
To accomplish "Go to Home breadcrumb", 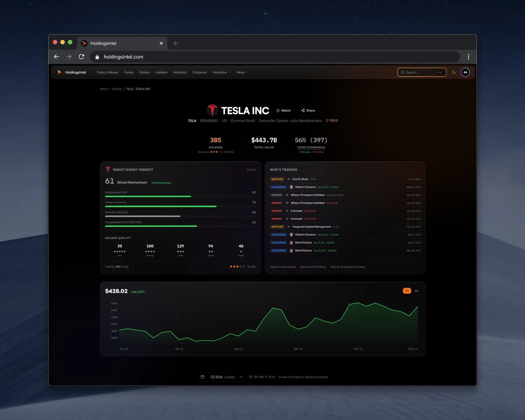I will pyautogui.click(x=104, y=89).
